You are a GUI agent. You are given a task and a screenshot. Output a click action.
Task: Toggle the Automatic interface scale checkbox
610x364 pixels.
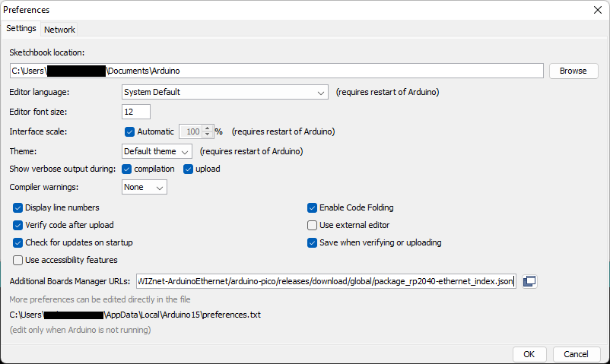click(129, 131)
